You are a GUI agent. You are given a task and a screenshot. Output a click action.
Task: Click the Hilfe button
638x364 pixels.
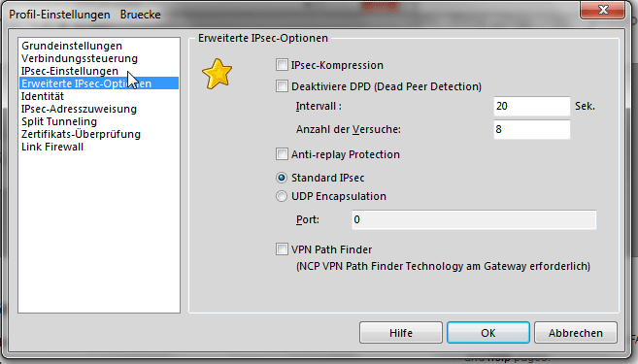[401, 333]
